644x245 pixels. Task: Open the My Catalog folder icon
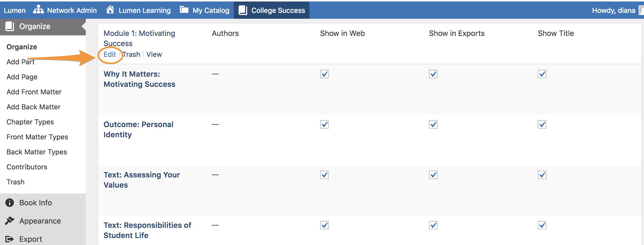(184, 10)
